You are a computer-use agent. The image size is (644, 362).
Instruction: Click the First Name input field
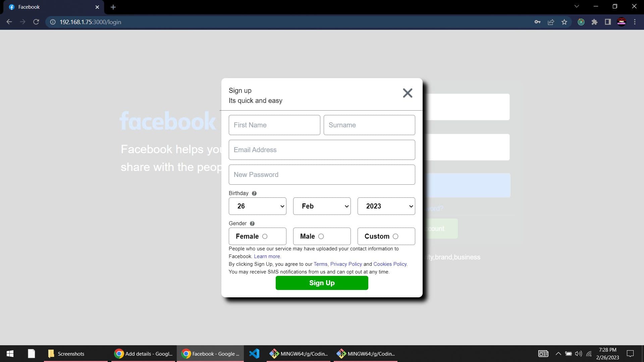coord(274,125)
